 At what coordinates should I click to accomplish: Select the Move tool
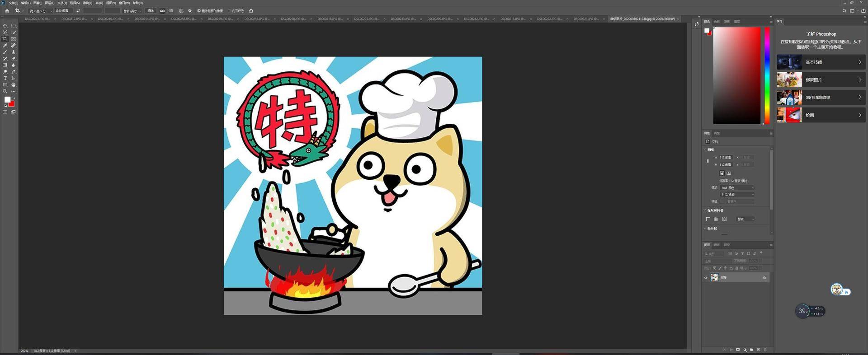pos(5,26)
